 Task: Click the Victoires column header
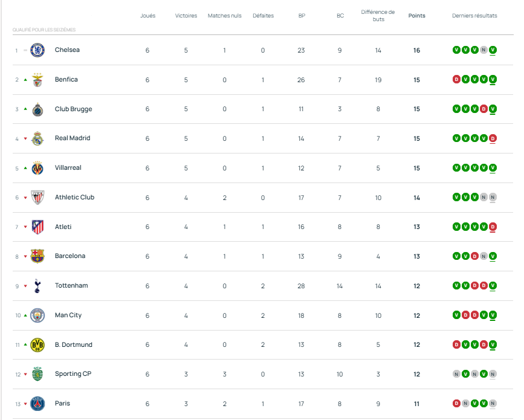186,16
